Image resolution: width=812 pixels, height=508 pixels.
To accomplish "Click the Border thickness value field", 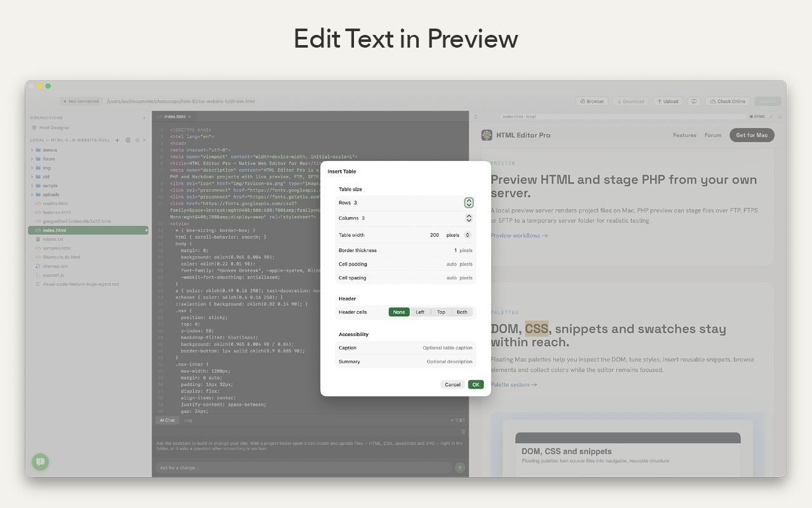I will 455,250.
